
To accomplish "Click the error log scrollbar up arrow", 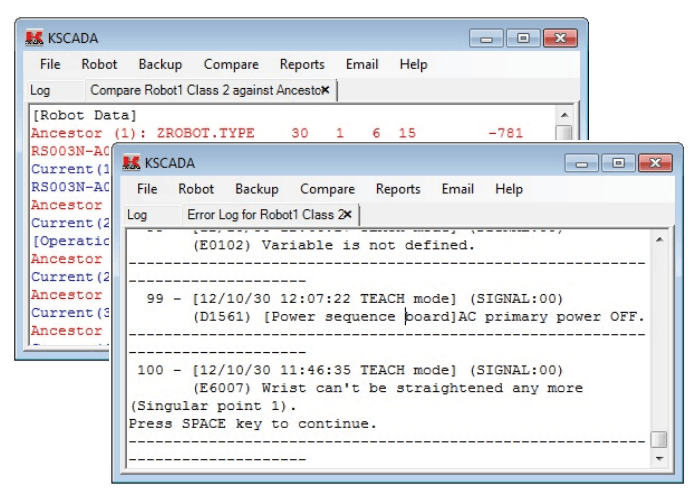I will point(660,240).
